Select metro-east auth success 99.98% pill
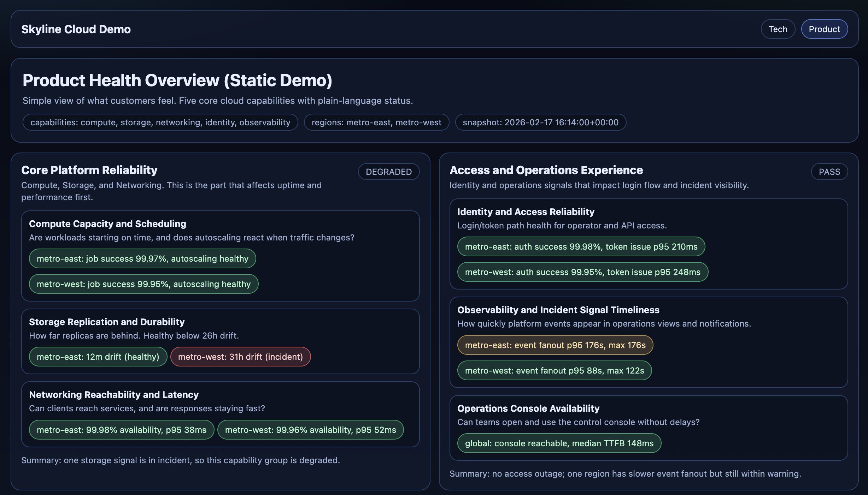The image size is (868, 495). click(x=581, y=246)
